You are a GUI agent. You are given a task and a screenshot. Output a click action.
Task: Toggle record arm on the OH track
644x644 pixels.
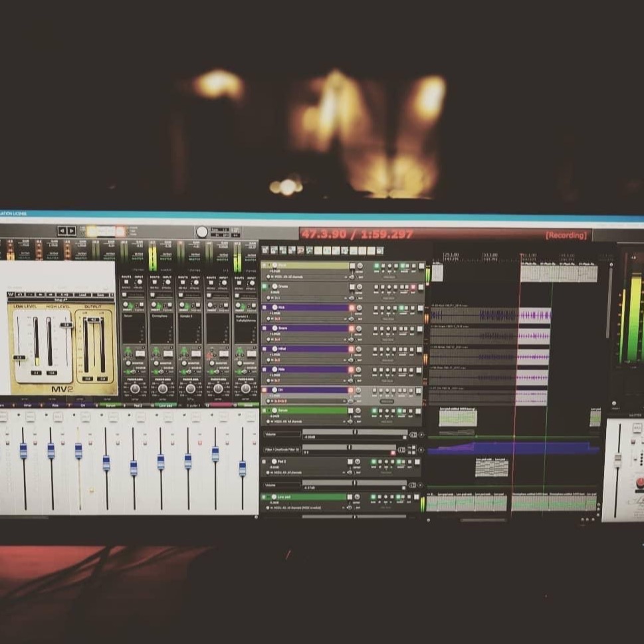click(x=352, y=390)
